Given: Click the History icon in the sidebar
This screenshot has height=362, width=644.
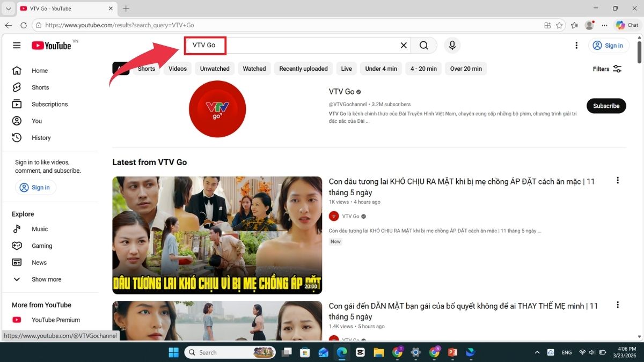Looking at the screenshot, I should [x=17, y=137].
